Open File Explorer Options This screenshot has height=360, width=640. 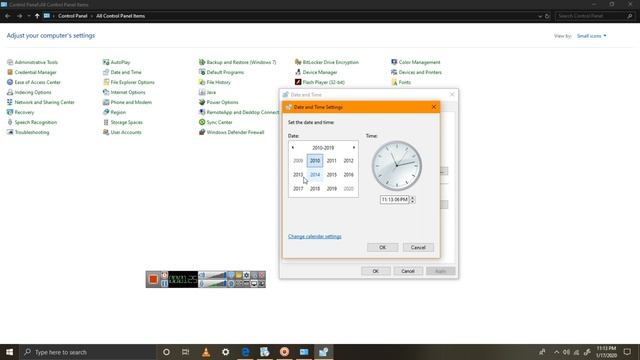[129, 82]
